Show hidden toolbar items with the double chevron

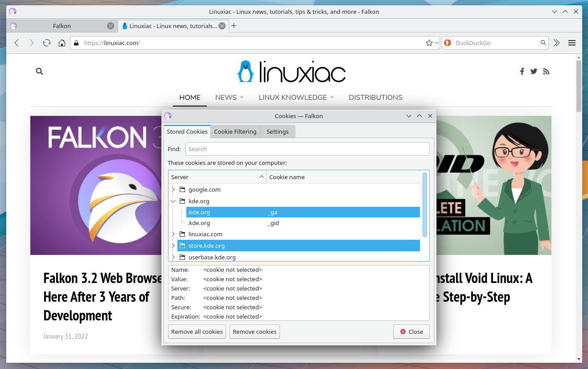[557, 43]
